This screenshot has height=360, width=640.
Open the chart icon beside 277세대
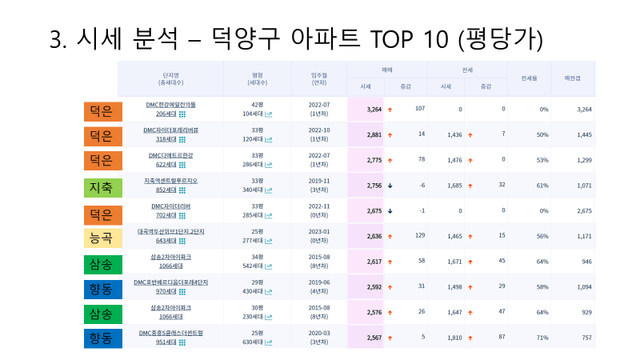[268, 241]
